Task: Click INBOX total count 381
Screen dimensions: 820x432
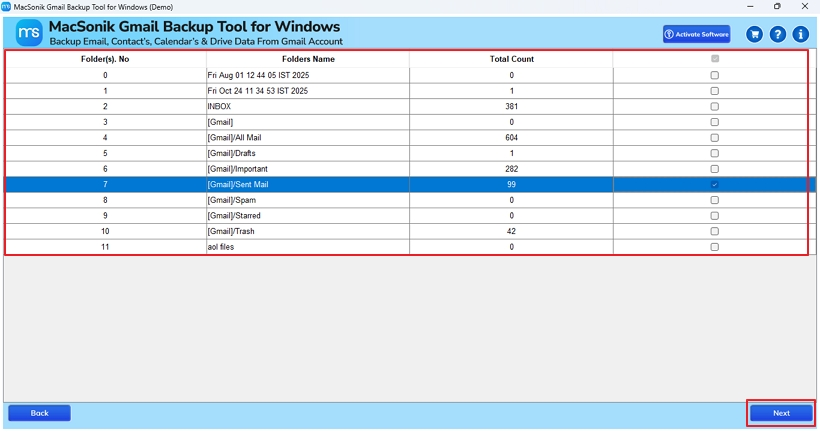Action: pos(511,107)
